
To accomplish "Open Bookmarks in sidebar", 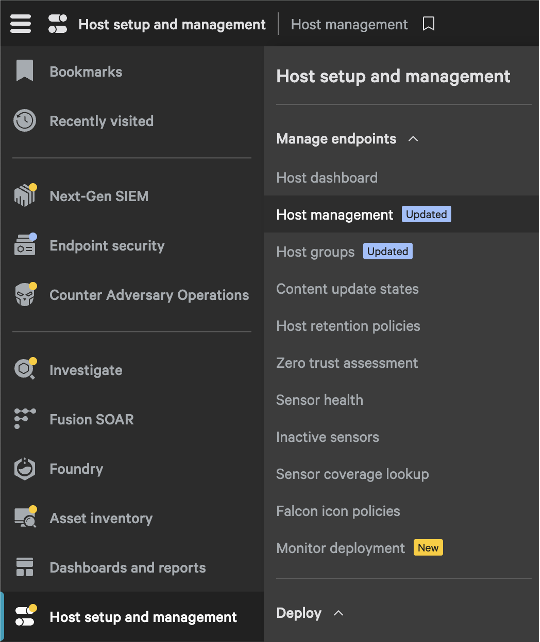I will [x=86, y=72].
